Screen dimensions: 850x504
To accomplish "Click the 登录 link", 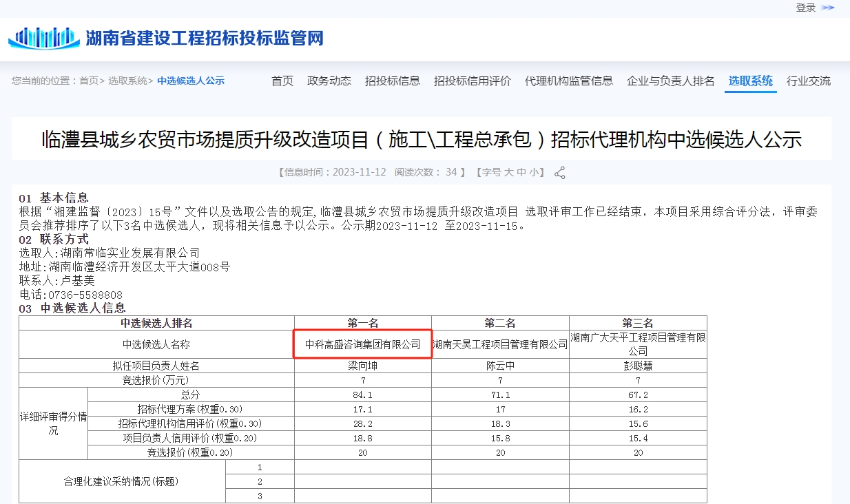I will click(806, 8).
